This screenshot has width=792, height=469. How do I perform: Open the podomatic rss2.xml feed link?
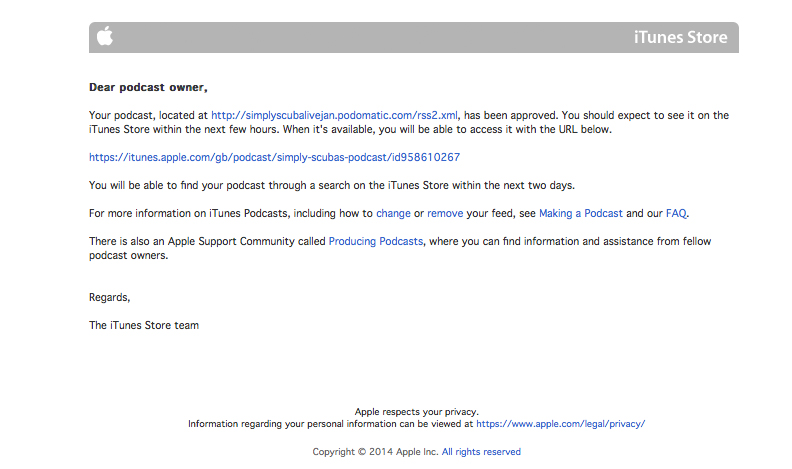334,115
